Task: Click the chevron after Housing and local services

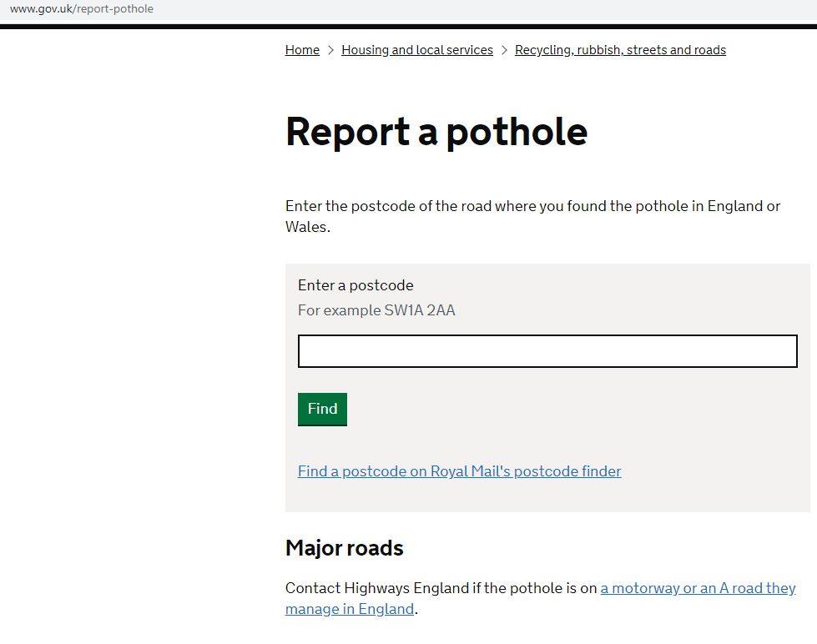Action: [x=504, y=50]
